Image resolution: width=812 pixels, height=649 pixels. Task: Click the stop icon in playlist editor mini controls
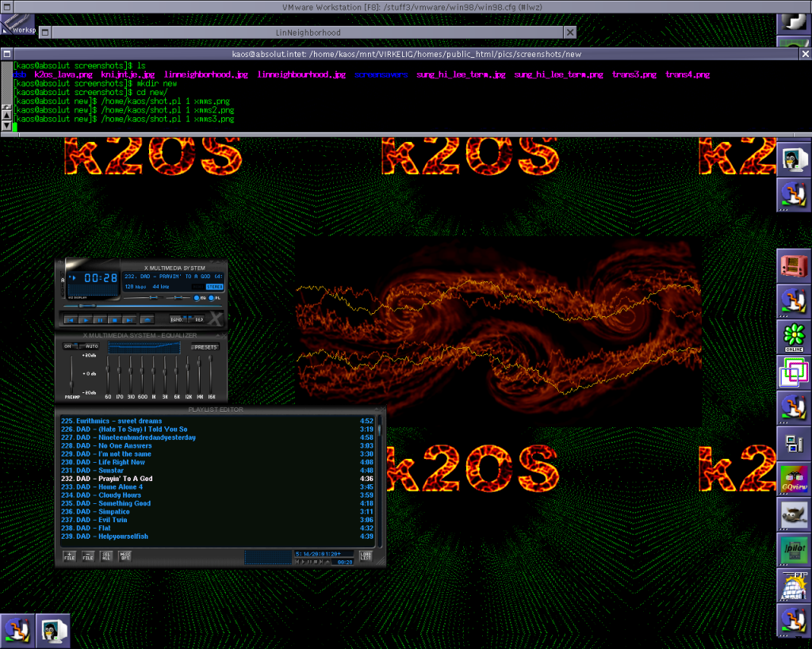tap(316, 562)
